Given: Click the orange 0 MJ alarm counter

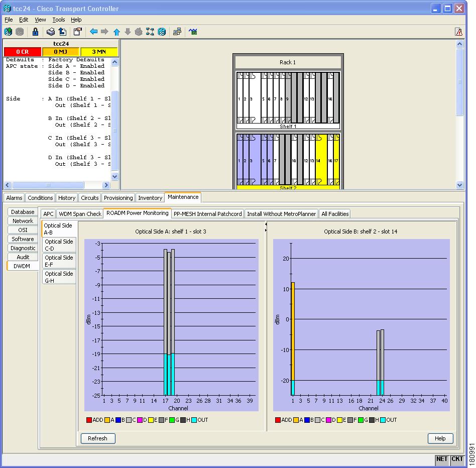Looking at the screenshot, I should click(61, 52).
